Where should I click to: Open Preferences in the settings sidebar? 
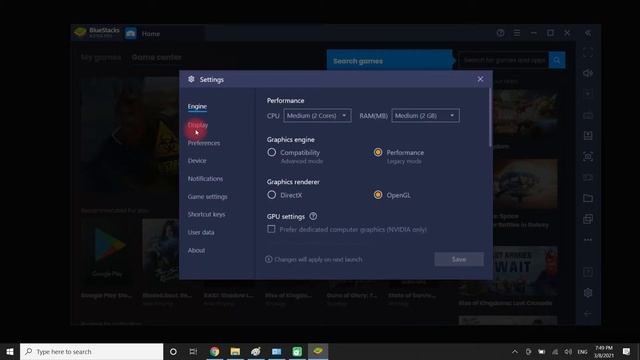point(204,143)
